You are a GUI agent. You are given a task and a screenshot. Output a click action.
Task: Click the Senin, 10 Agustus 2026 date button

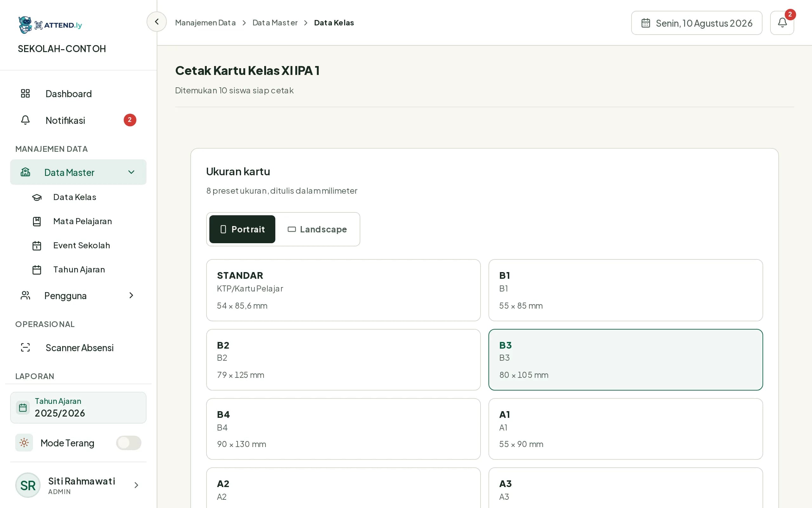click(697, 23)
